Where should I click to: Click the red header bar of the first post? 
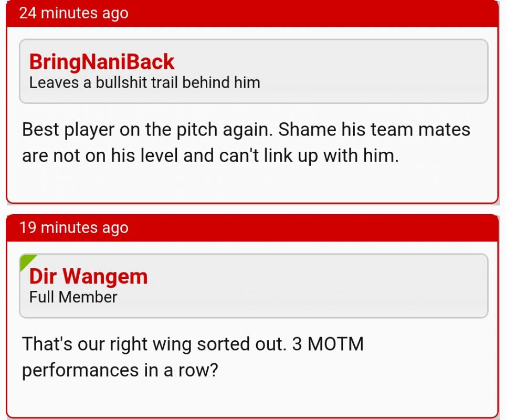[315, 13]
